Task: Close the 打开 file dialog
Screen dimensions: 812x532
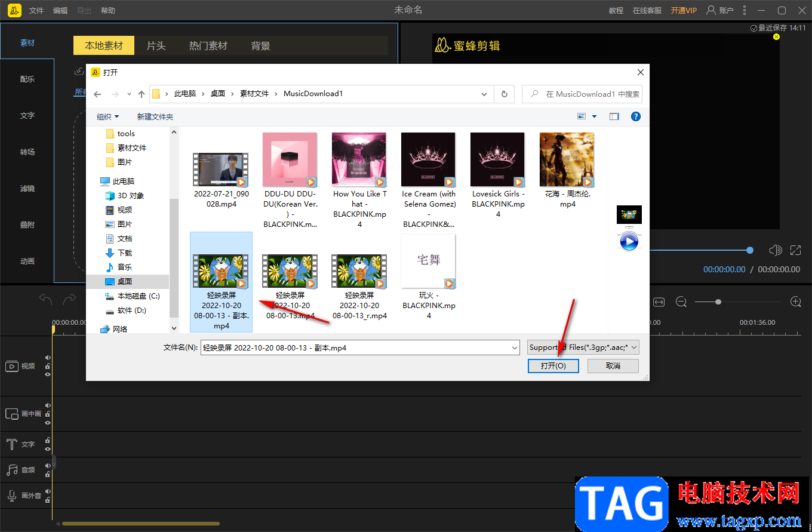Action: click(x=641, y=72)
